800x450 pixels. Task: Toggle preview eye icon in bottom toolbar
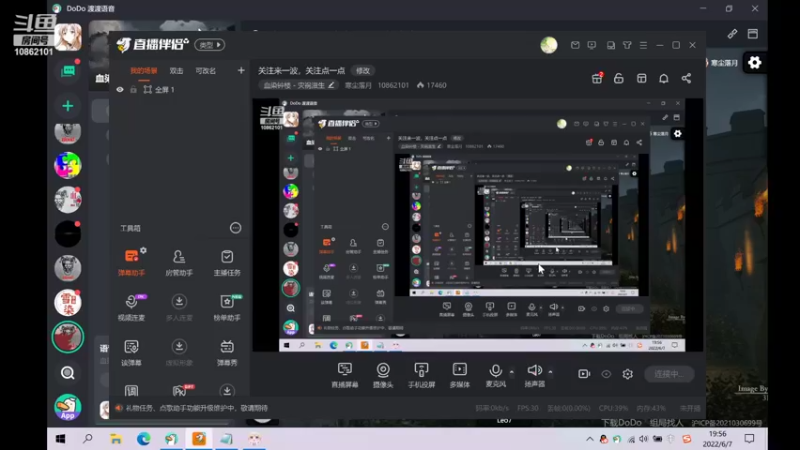pyautogui.click(x=606, y=374)
